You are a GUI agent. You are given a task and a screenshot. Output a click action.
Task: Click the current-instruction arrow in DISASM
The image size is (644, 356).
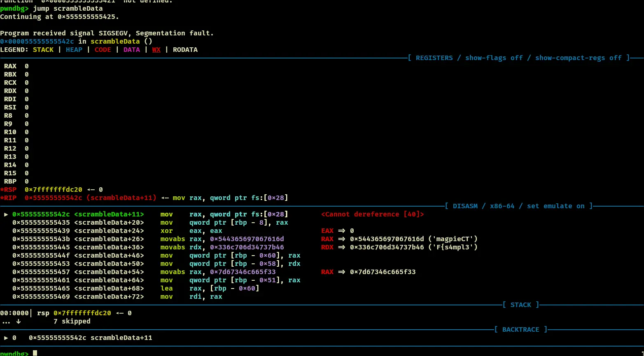(6, 214)
